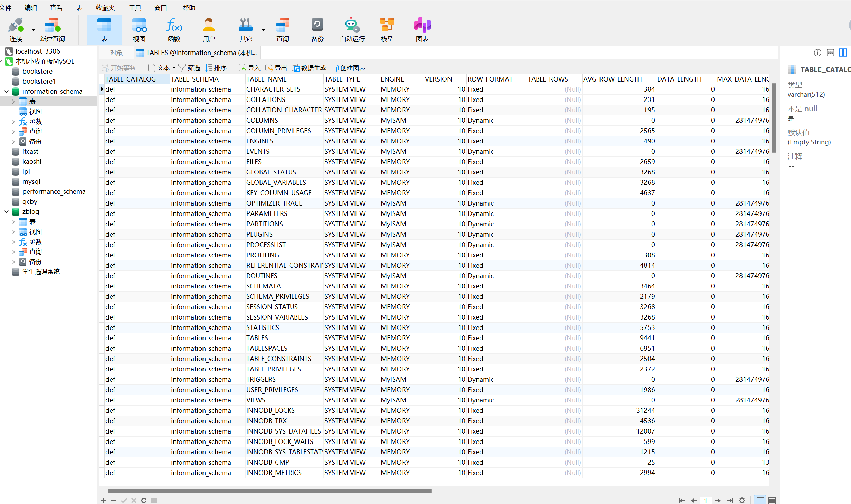
Task: Select the 视图 (Views) toolbar icon
Action: click(139, 29)
